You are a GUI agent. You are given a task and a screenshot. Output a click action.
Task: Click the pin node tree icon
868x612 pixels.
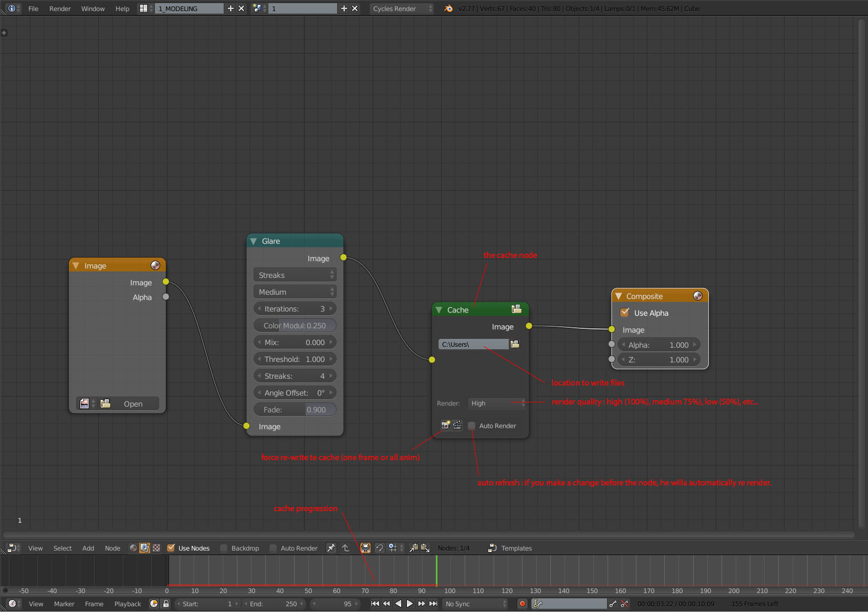331,548
